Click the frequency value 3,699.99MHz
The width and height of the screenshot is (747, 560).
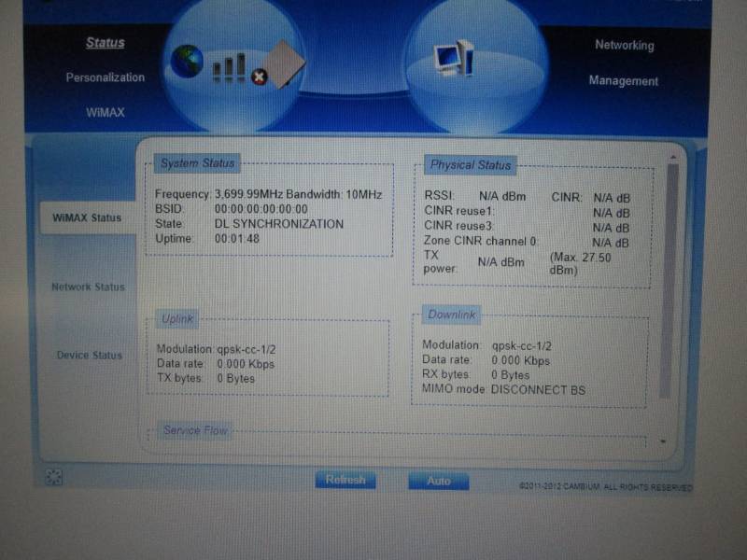pyautogui.click(x=248, y=194)
